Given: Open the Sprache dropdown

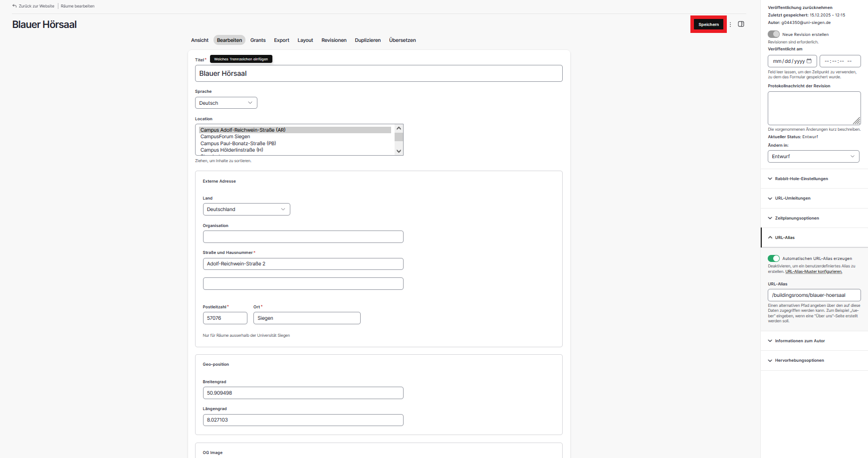Looking at the screenshot, I should pos(226,103).
